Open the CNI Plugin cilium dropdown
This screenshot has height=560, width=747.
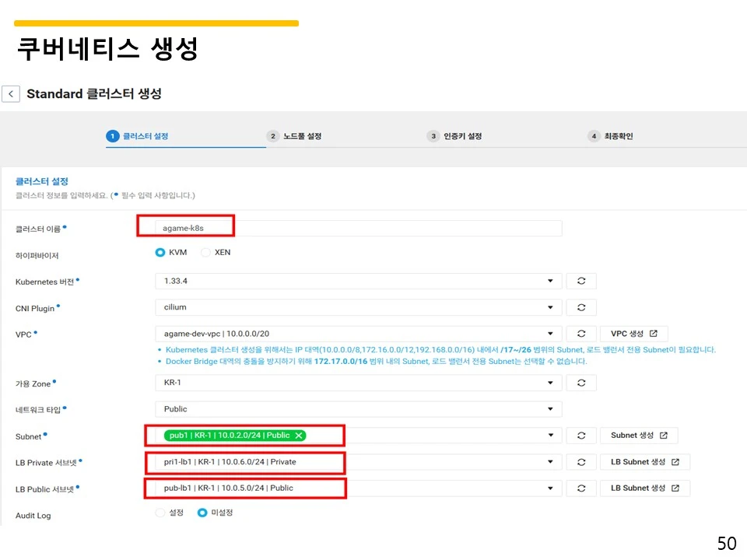pos(358,307)
